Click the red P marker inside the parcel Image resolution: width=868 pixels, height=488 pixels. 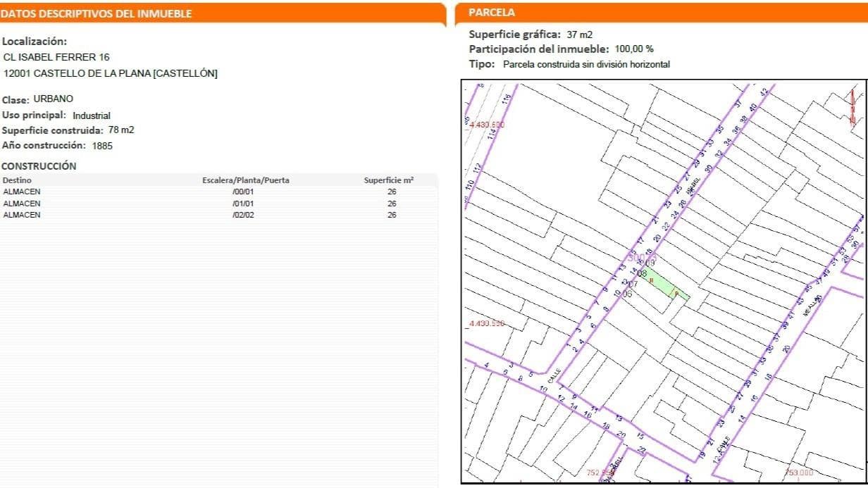(x=676, y=294)
